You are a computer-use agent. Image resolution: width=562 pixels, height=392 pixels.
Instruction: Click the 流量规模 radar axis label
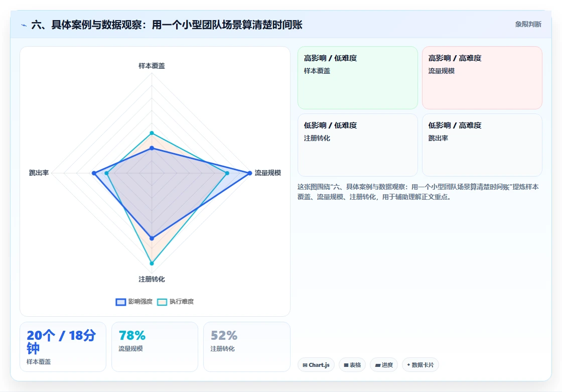268,173
